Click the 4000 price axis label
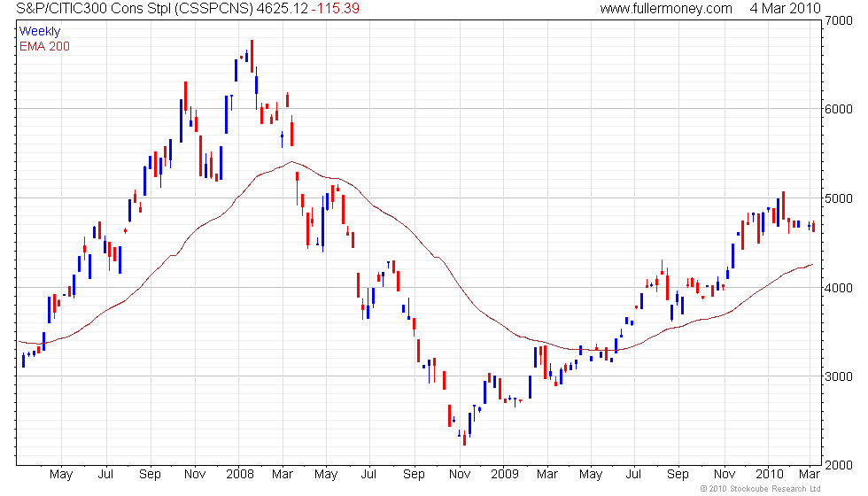This screenshot has width=868, height=496. [839, 288]
